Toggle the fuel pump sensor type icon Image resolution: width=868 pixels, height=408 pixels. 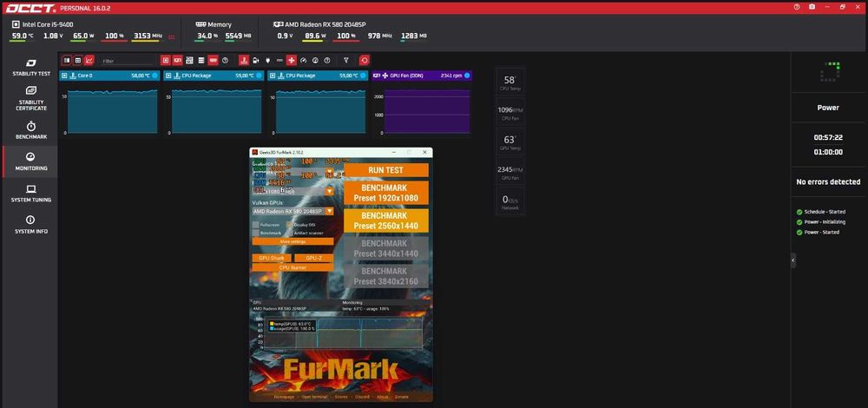[x=255, y=61]
